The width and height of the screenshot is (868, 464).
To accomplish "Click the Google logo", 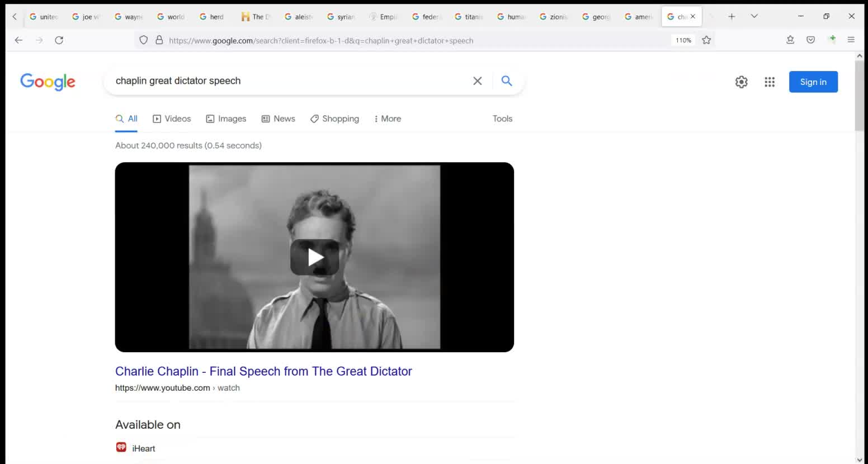I will coord(48,82).
